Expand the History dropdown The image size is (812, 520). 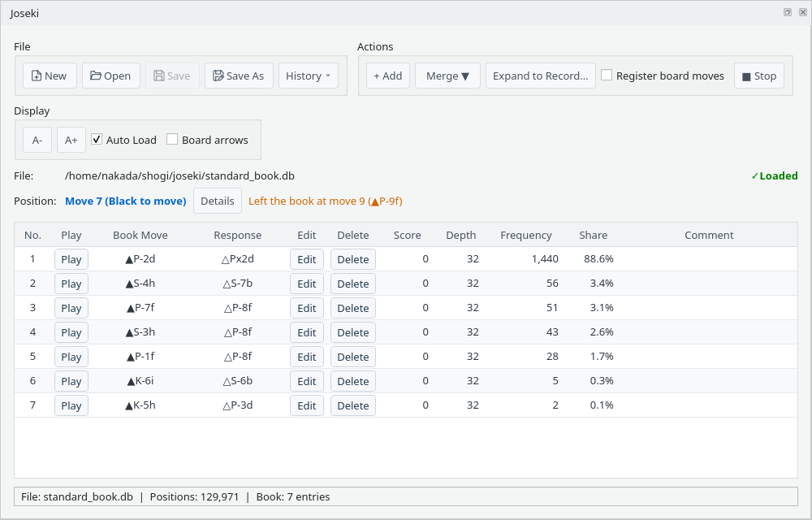tap(308, 76)
